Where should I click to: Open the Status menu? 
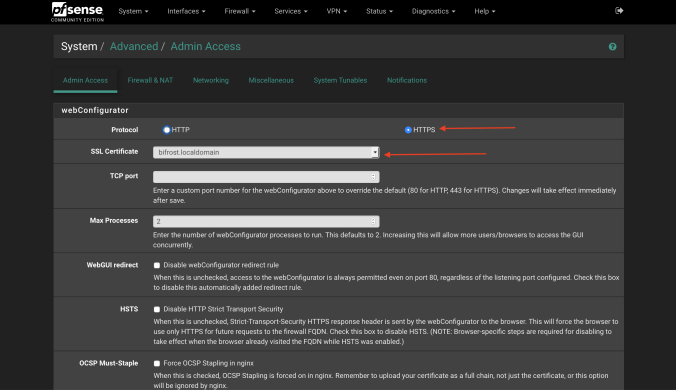pyautogui.click(x=379, y=11)
